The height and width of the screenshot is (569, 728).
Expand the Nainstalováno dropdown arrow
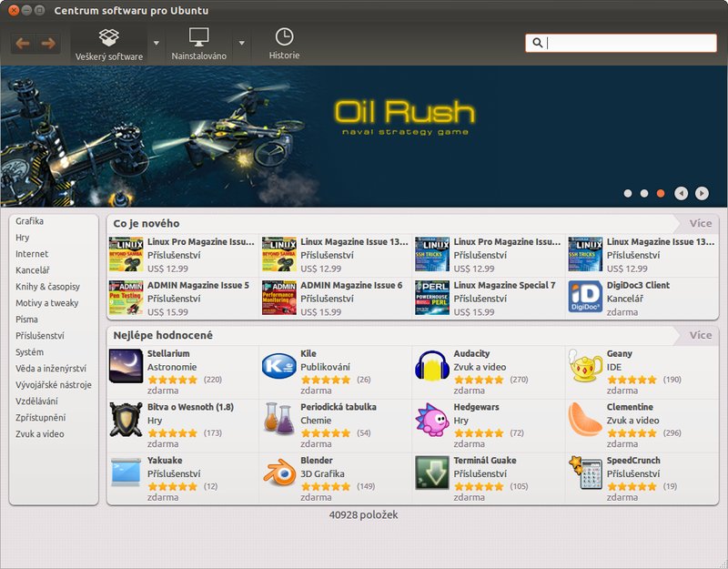242,43
